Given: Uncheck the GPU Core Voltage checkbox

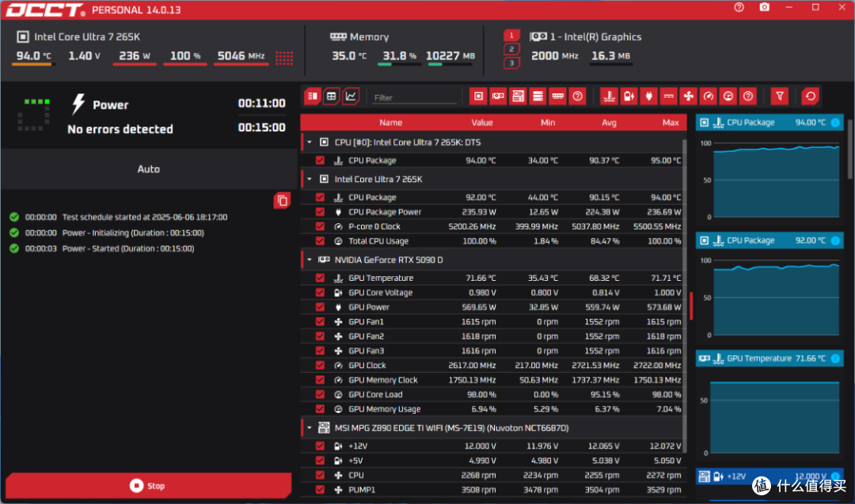Looking at the screenshot, I should point(320,293).
